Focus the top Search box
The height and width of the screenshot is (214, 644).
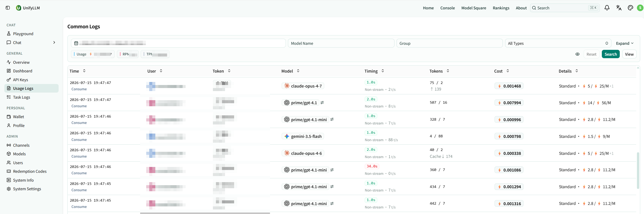coord(565,8)
